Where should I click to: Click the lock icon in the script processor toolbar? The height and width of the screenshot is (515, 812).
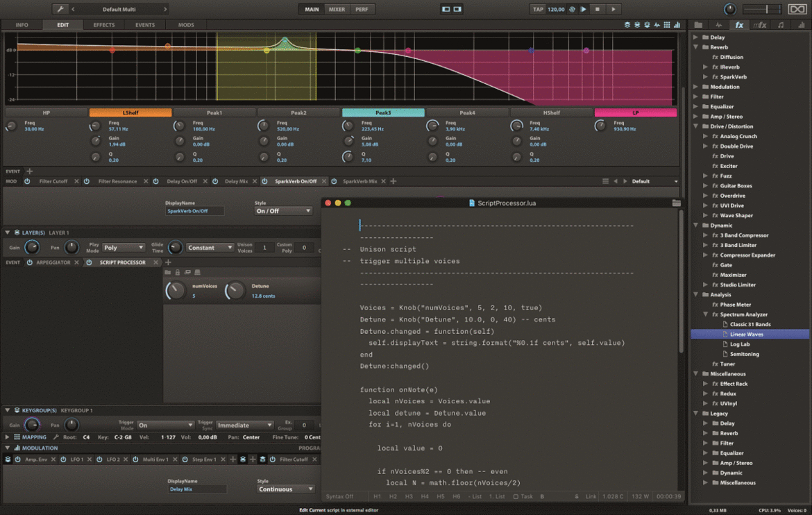178,272
